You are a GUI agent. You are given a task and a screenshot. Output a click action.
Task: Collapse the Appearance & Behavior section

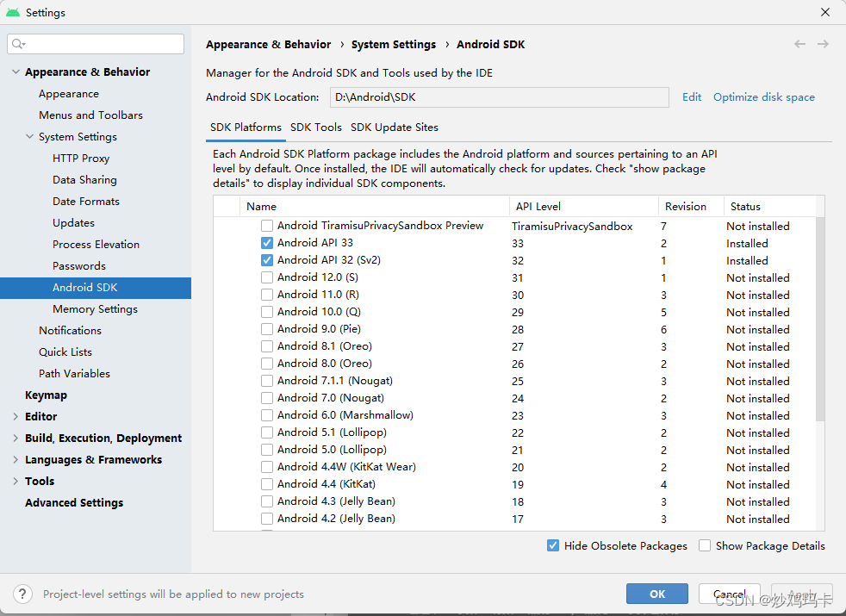(16, 72)
